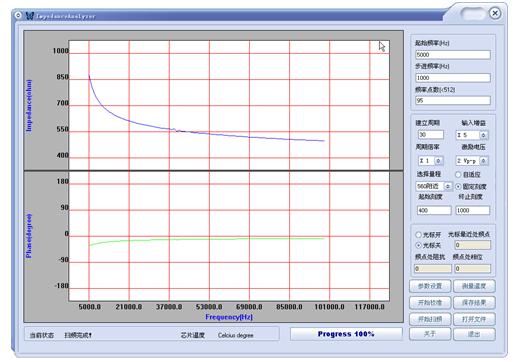Select the 光标开 cursor-on radio button
The width and height of the screenshot is (518, 362).
418,235
